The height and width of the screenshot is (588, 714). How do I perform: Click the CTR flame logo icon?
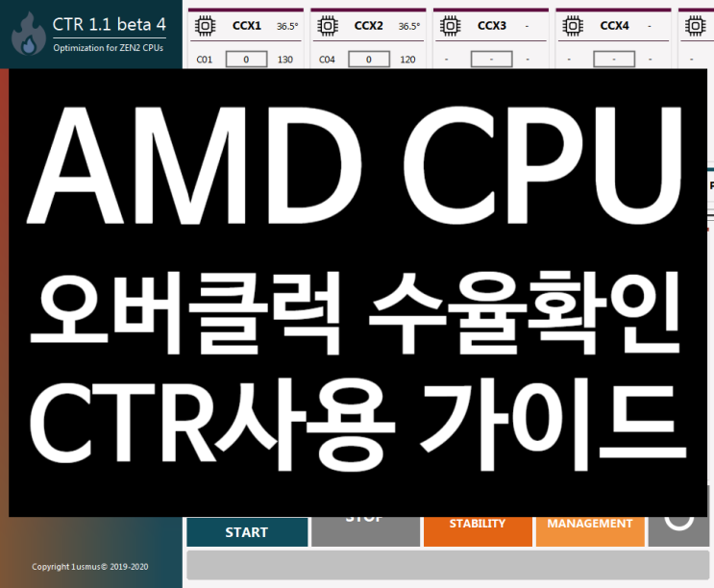point(29,34)
